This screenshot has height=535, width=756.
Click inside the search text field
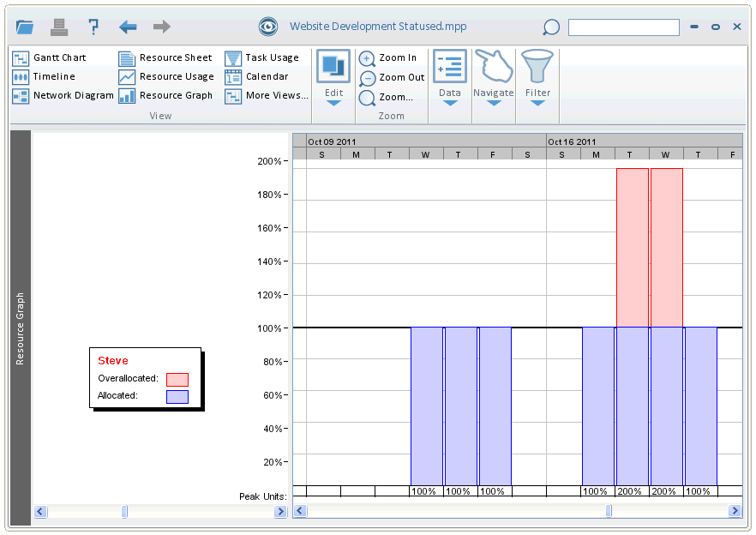point(623,27)
